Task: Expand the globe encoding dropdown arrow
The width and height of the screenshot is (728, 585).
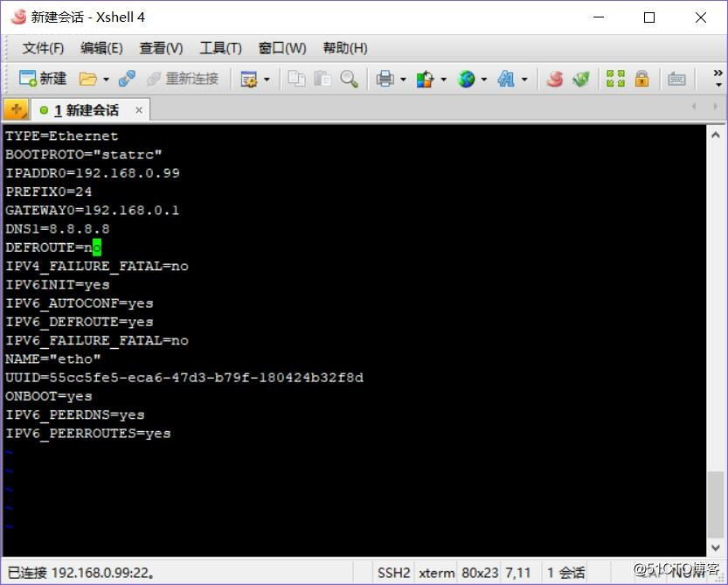Action: [484, 80]
